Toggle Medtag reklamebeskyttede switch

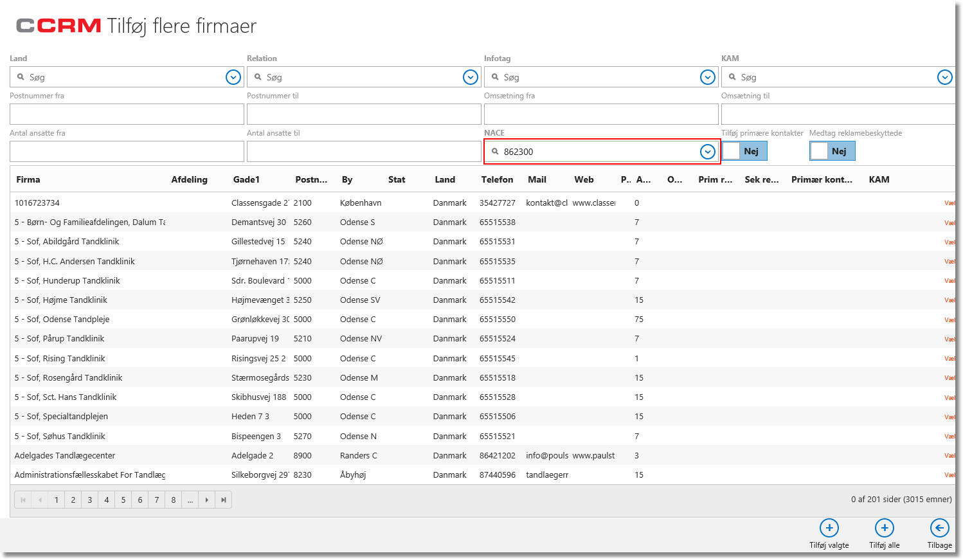click(x=833, y=151)
